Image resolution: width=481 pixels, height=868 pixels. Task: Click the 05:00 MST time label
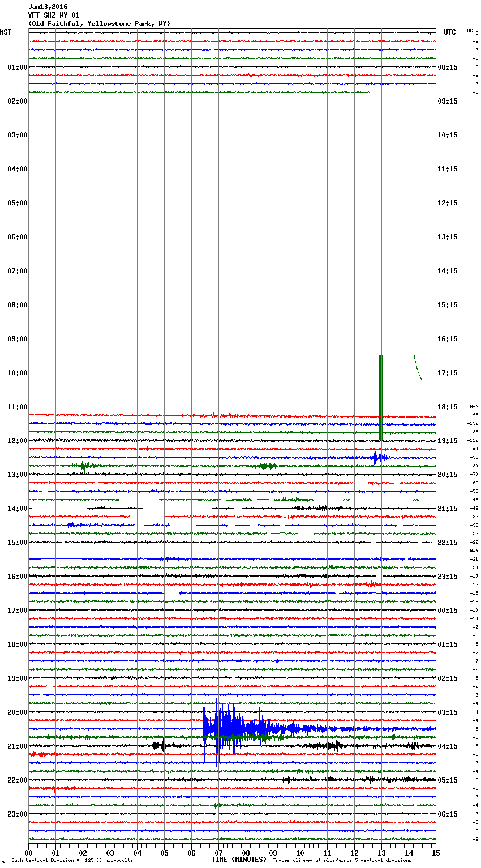click(18, 203)
